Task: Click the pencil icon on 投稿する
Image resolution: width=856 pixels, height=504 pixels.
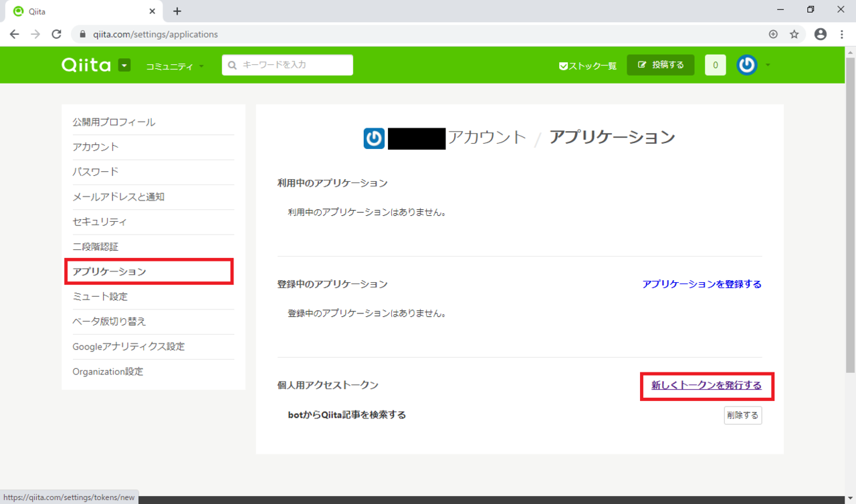Action: [643, 65]
